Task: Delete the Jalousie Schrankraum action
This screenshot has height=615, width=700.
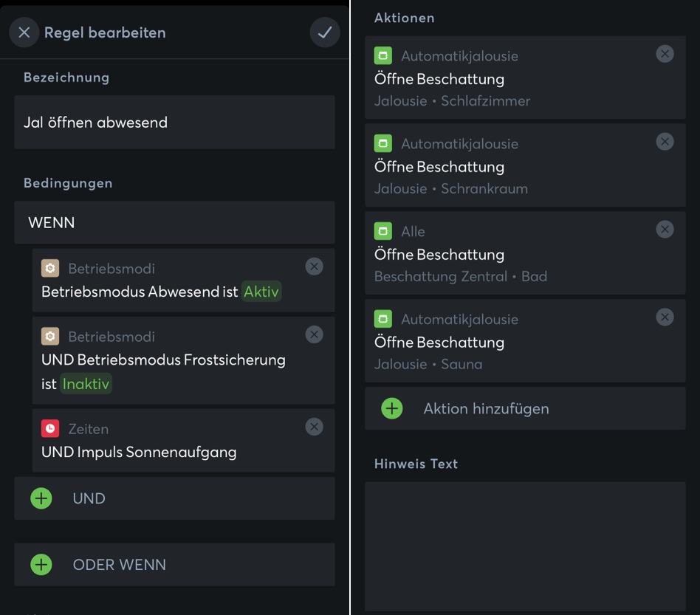Action: 665,142
